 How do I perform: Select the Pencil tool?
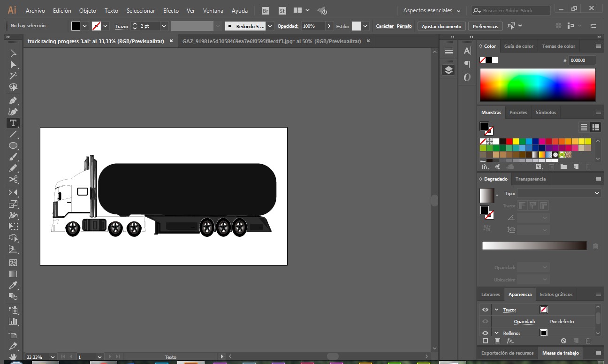(x=13, y=168)
